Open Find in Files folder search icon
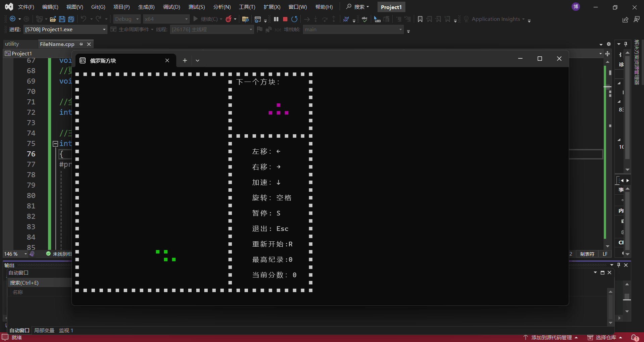644x342 pixels. point(245,19)
